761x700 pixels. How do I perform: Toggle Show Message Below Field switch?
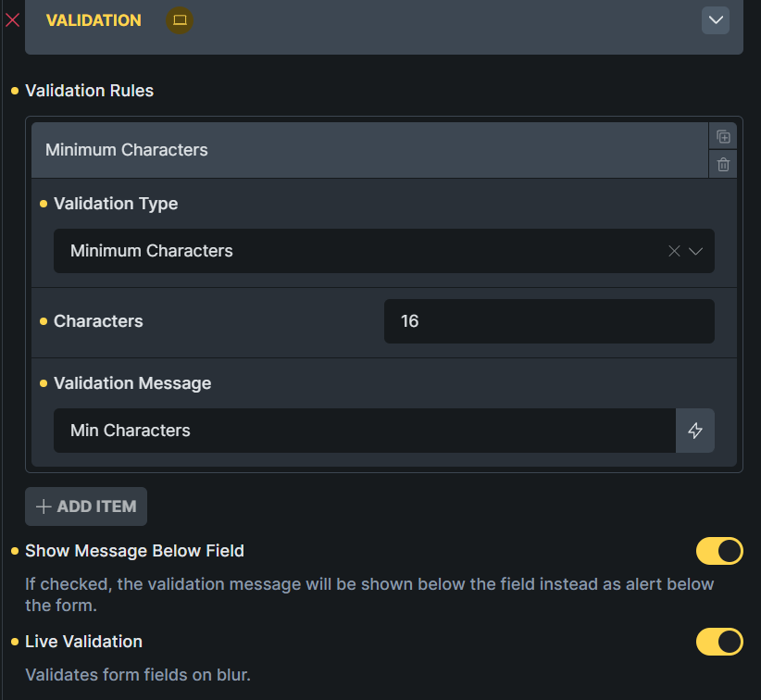point(719,551)
